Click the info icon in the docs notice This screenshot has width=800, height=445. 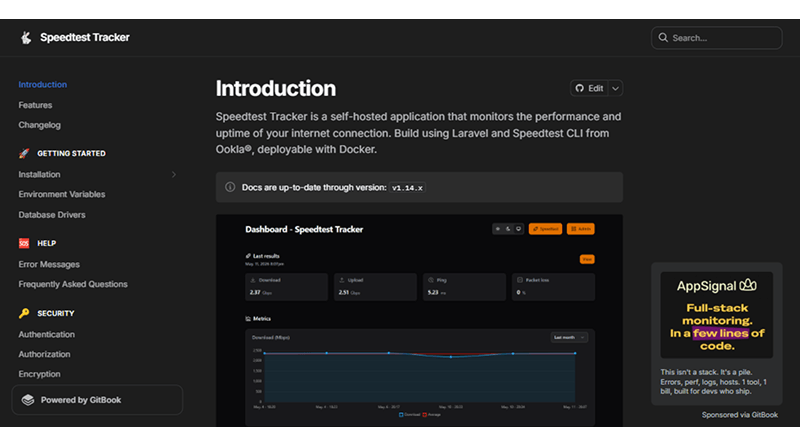230,187
